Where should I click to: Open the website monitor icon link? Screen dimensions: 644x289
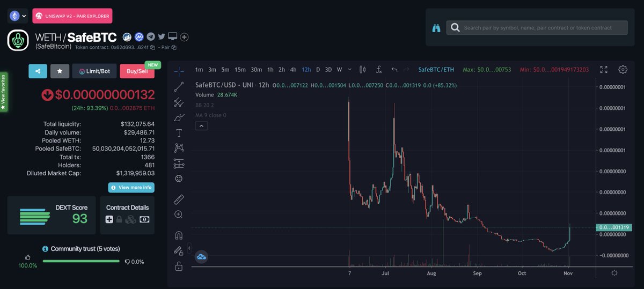click(172, 36)
